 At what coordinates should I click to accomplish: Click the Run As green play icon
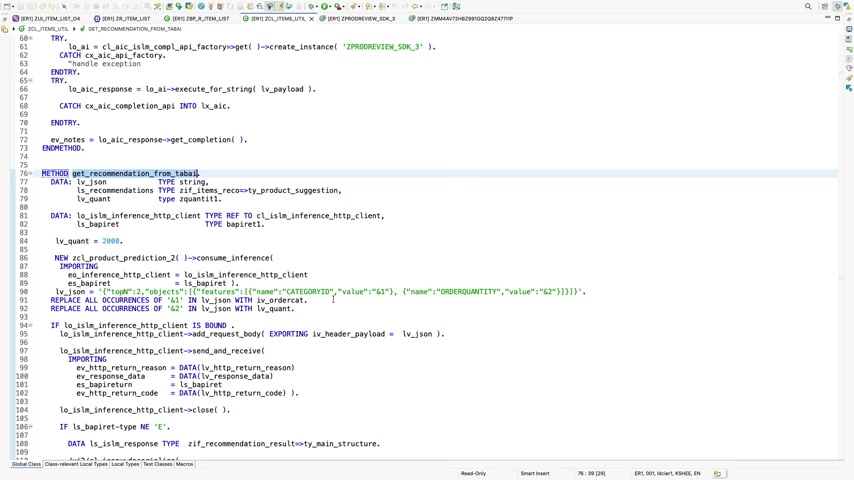coord(324,7)
